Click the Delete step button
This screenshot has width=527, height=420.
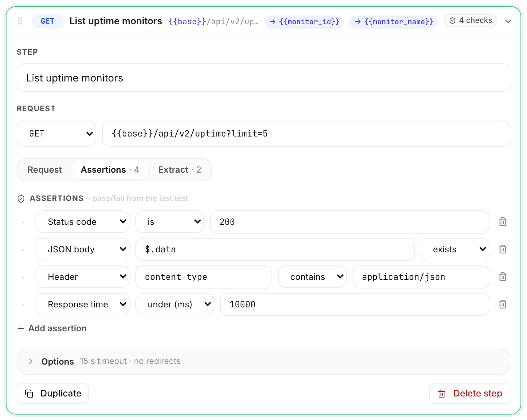pyautogui.click(x=470, y=394)
